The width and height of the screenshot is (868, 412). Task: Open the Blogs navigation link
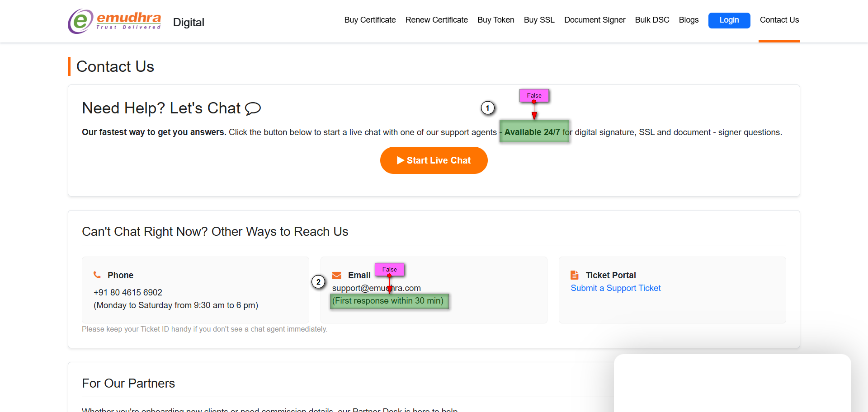689,20
